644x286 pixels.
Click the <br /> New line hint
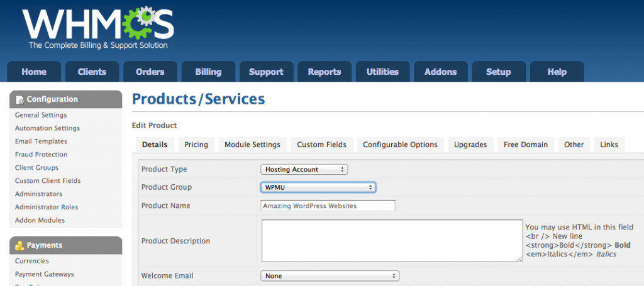(554, 236)
